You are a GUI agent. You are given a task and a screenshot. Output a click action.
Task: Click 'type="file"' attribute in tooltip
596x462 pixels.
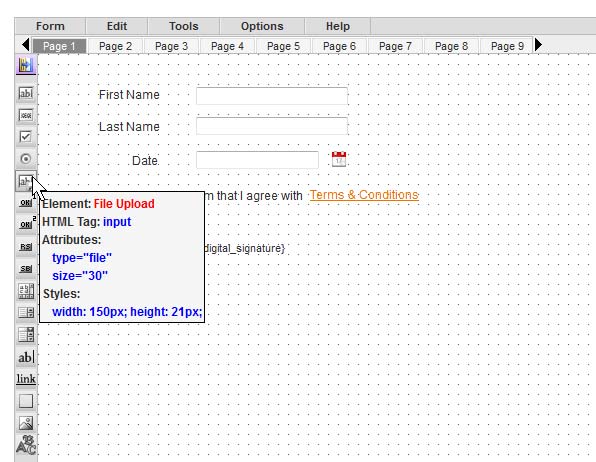click(82, 258)
